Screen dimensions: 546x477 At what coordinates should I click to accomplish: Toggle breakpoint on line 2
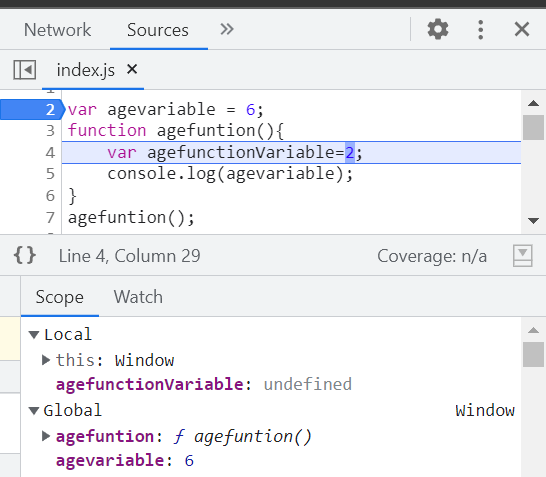(x=31, y=110)
